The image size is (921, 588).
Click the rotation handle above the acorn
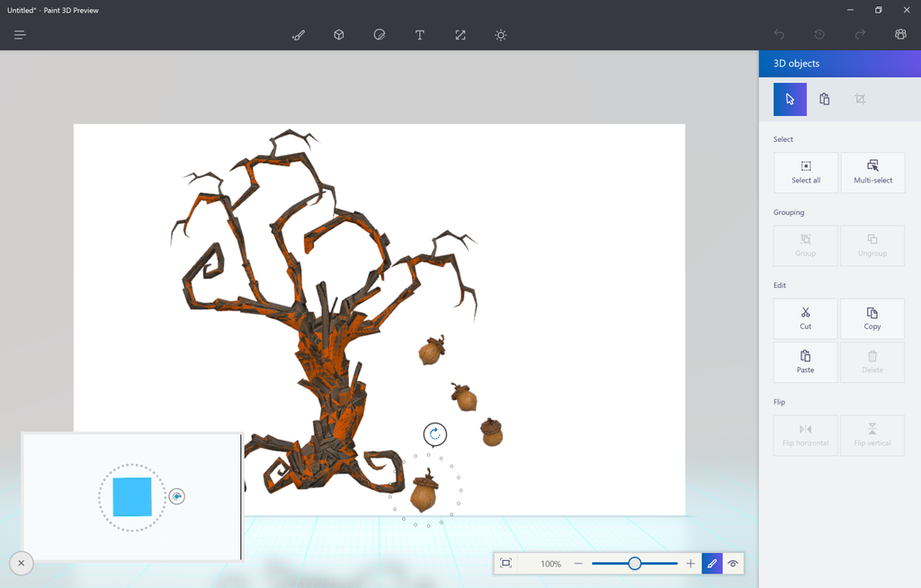pos(434,434)
